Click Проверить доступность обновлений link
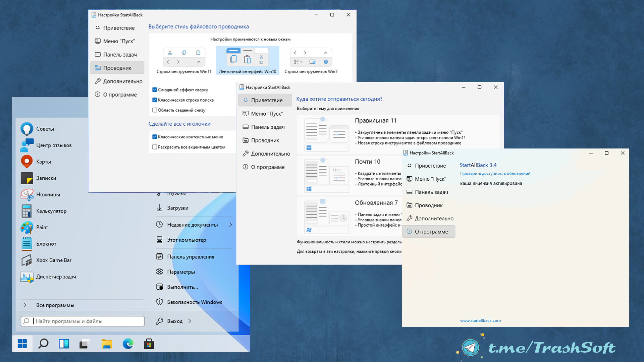Image resolution: width=644 pixels, height=362 pixels. tap(495, 174)
